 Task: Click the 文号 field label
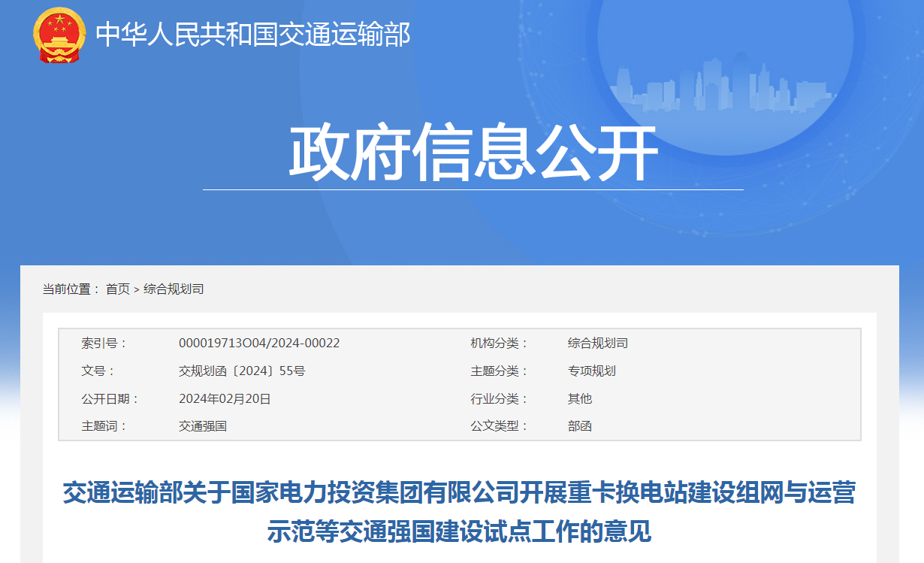tap(98, 371)
